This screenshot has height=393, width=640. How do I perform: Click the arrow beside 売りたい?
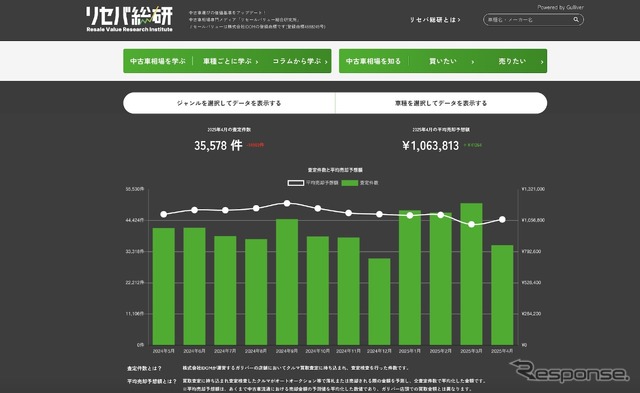(542, 62)
